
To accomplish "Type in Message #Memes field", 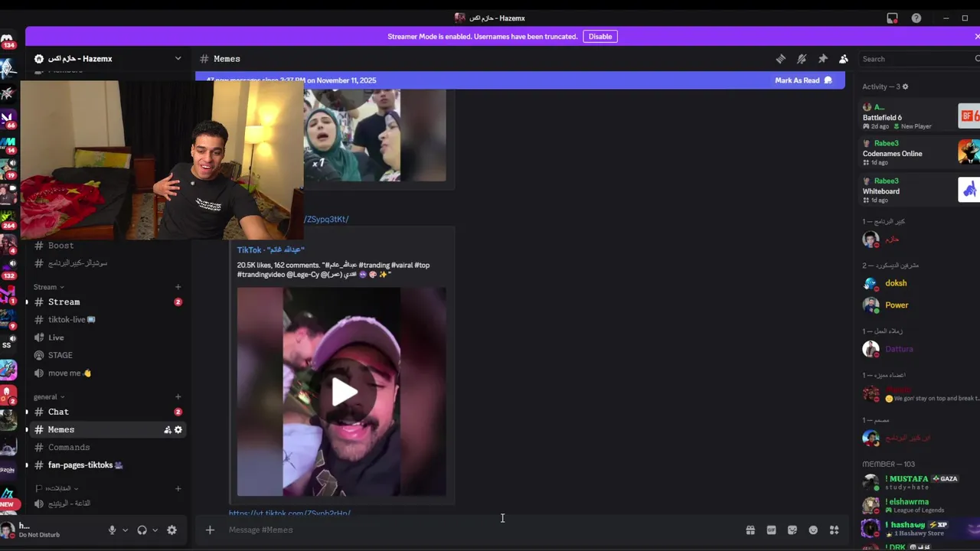I will point(482,530).
